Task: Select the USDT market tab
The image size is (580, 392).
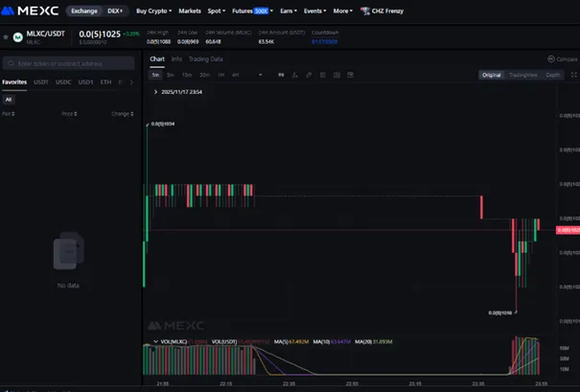Action: coord(41,82)
